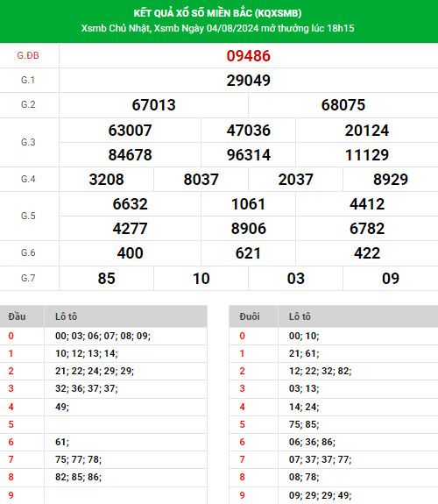438x504 pixels.
Task: Select the Đuôi row with digit 9
Action: (334, 495)
